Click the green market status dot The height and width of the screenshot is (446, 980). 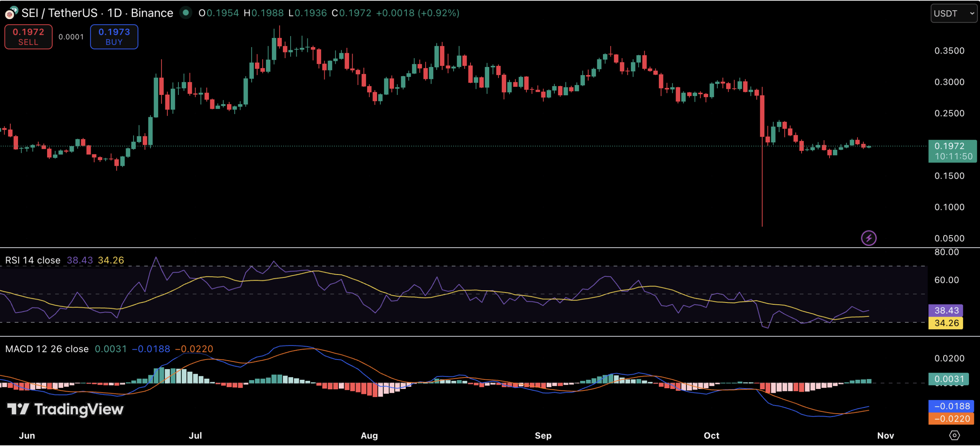coord(186,13)
